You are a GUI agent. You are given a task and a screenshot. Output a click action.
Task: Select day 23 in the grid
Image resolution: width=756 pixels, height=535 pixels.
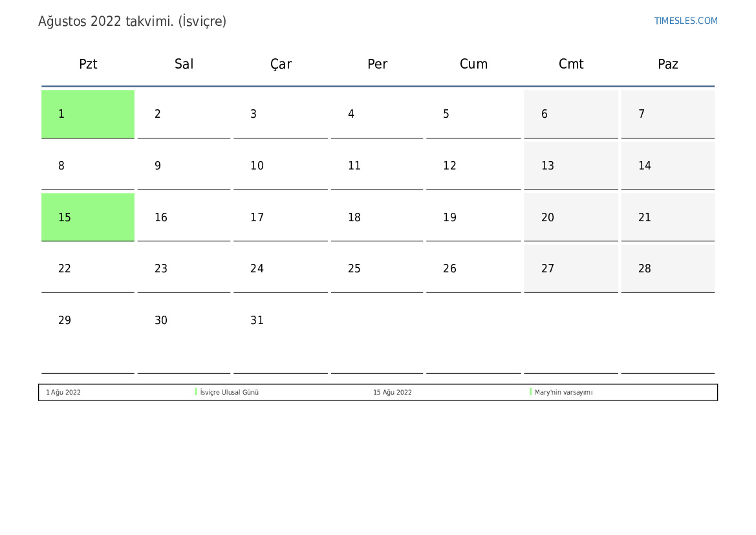coord(184,268)
